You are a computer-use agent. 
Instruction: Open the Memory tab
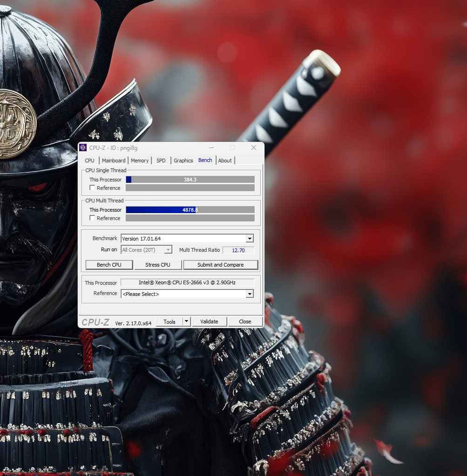pyautogui.click(x=139, y=160)
